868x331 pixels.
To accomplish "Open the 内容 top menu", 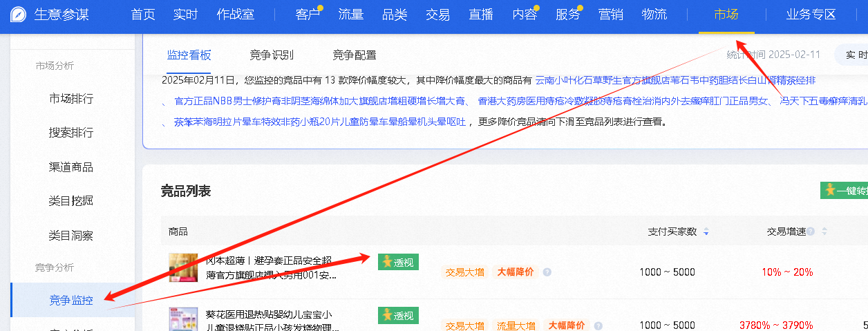I will [525, 15].
